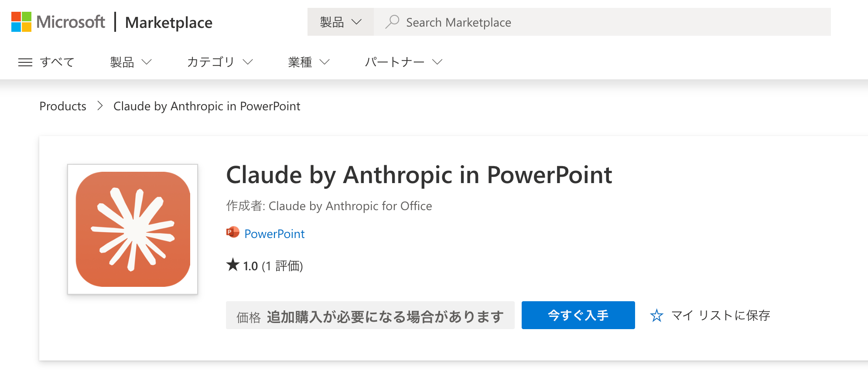
Task: Select Products in the breadcrumb trail
Action: pos(62,106)
